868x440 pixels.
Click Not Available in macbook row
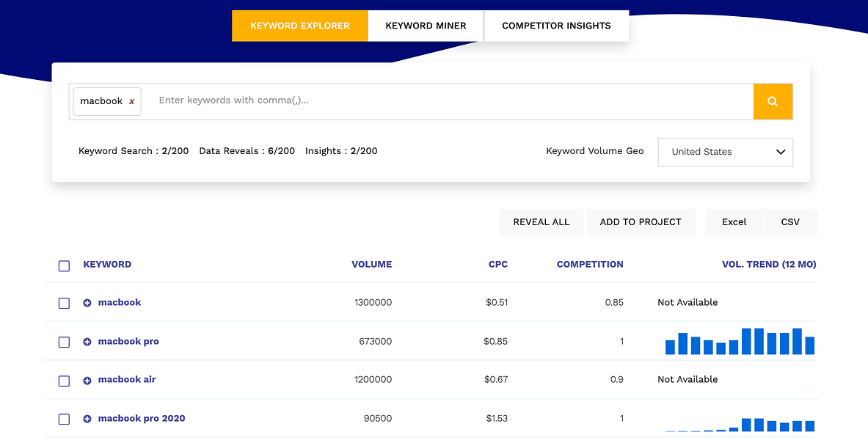[x=688, y=302]
